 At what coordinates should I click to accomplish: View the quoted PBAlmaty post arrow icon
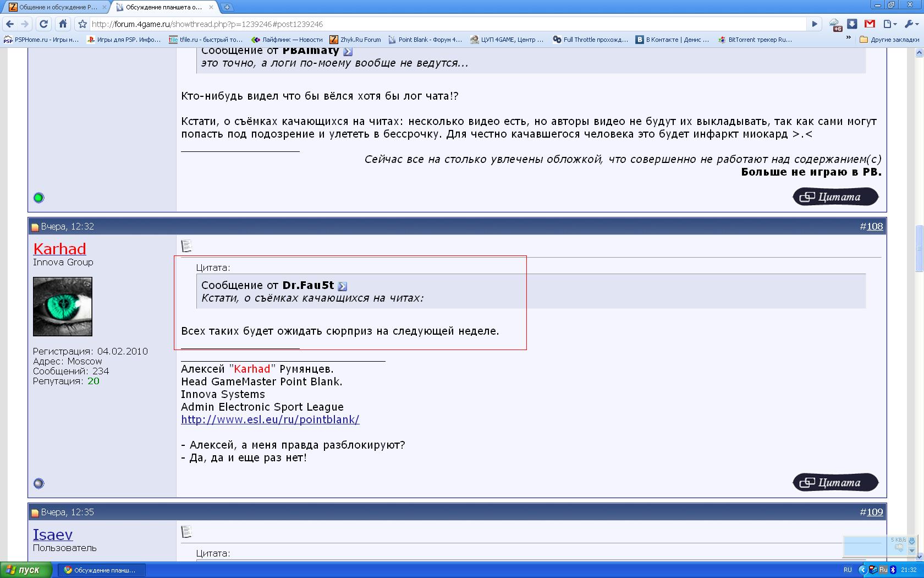(348, 52)
